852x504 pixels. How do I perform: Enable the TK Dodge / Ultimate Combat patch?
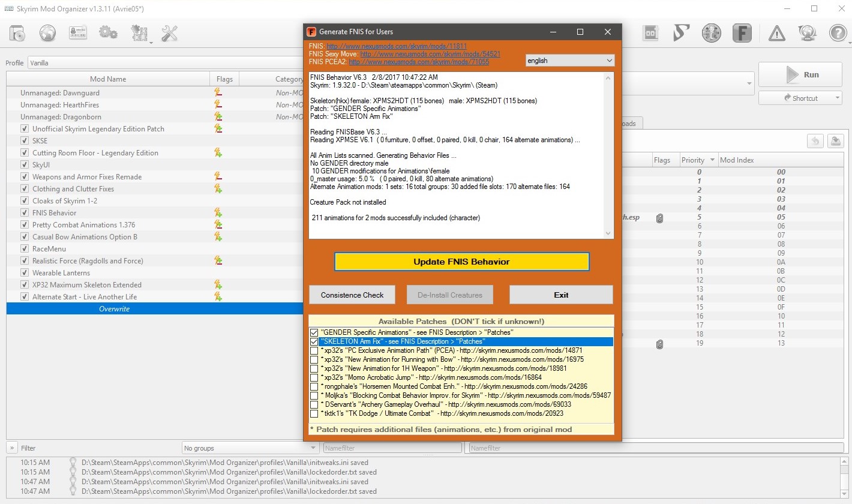point(314,413)
